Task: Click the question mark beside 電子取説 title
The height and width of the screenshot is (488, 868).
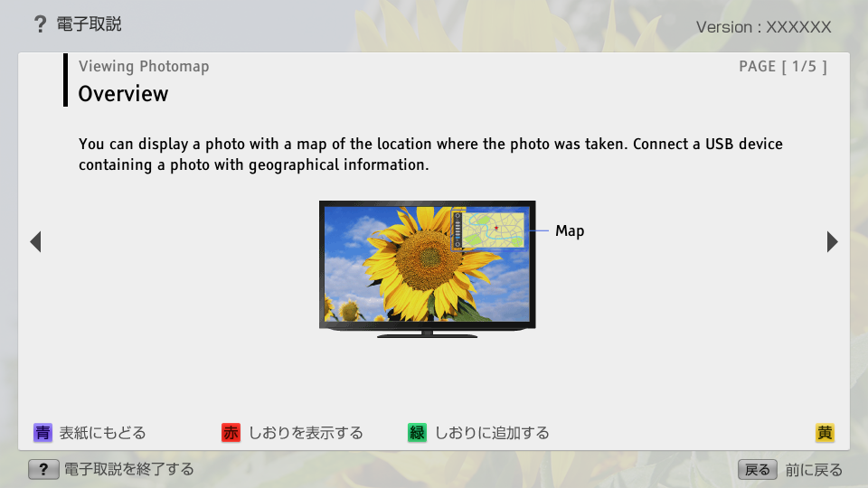Action: click(40, 25)
